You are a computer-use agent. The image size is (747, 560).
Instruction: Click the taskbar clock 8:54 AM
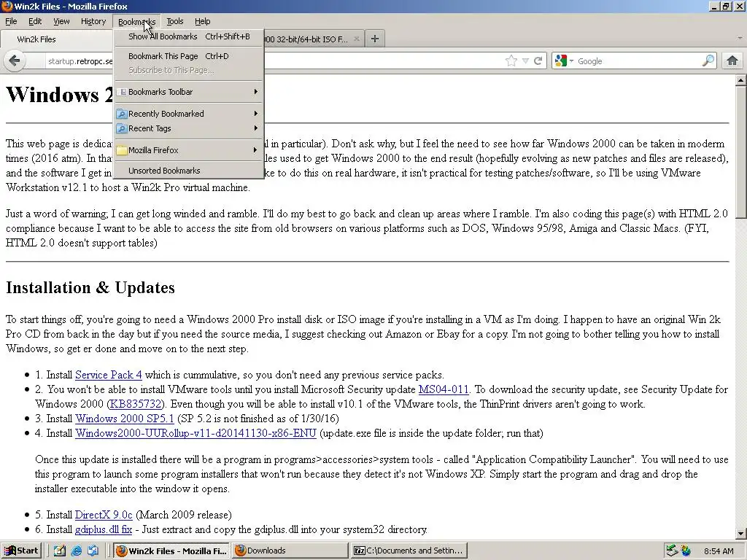[719, 551]
